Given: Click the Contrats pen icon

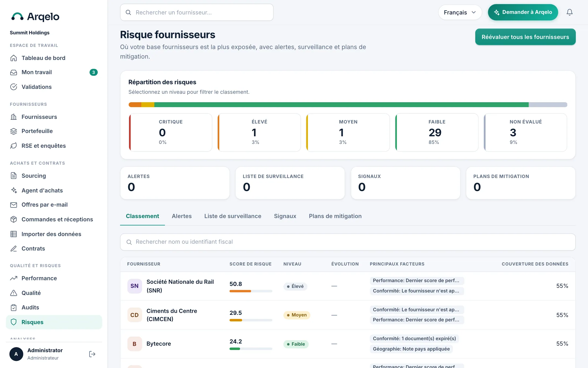Looking at the screenshot, I should point(14,249).
